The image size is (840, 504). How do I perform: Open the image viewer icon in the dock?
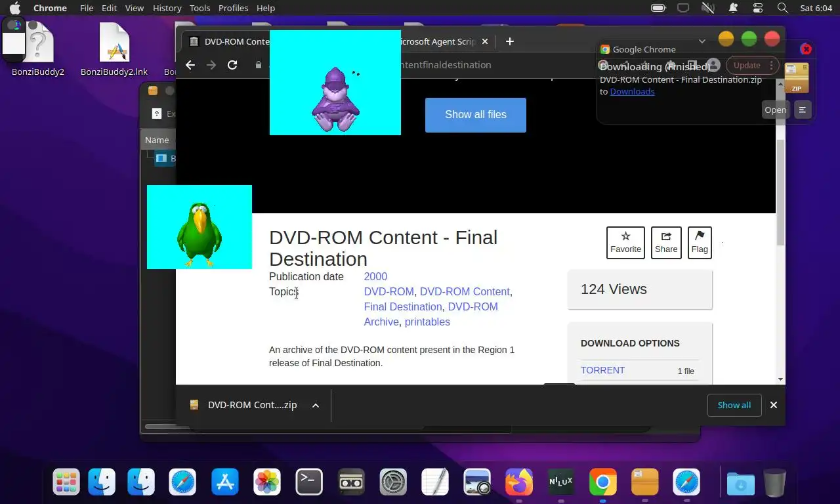477,482
